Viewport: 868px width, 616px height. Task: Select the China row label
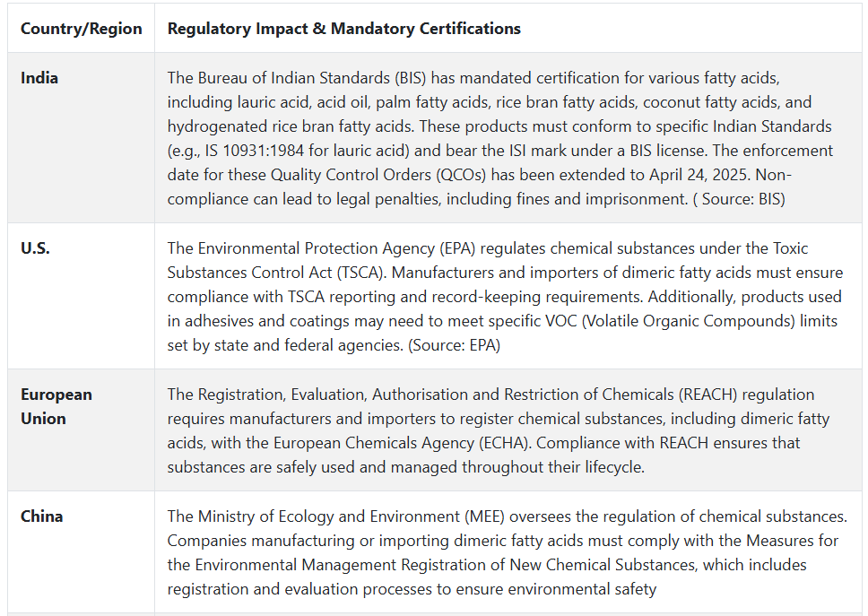tap(41, 516)
